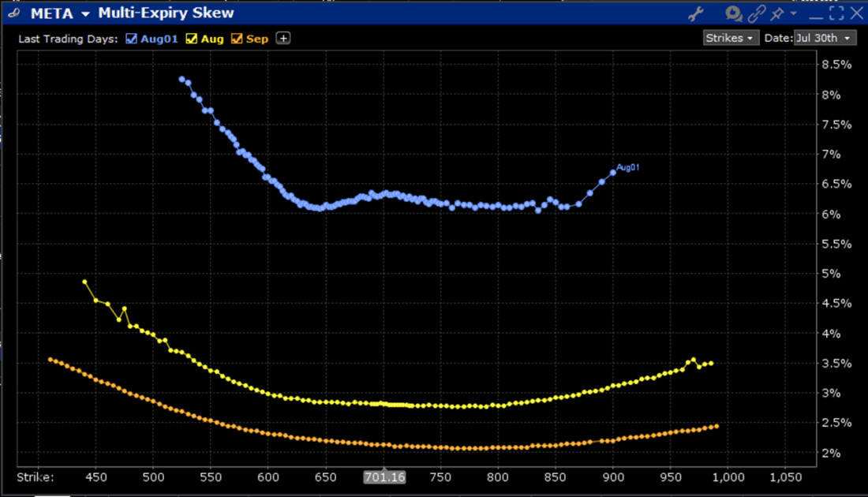Screen dimensions: 868x497
Task: Expand the Date Jul 30th dropdown
Action: pos(825,38)
